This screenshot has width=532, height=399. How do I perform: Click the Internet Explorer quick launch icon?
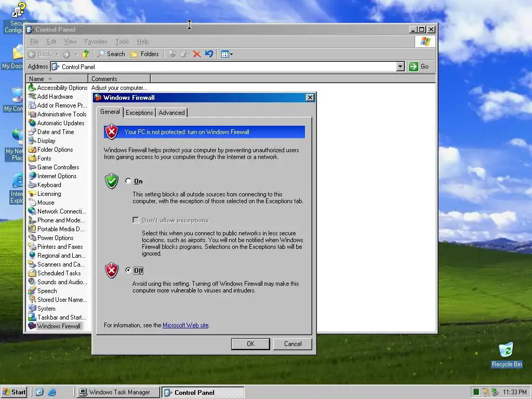coord(52,392)
